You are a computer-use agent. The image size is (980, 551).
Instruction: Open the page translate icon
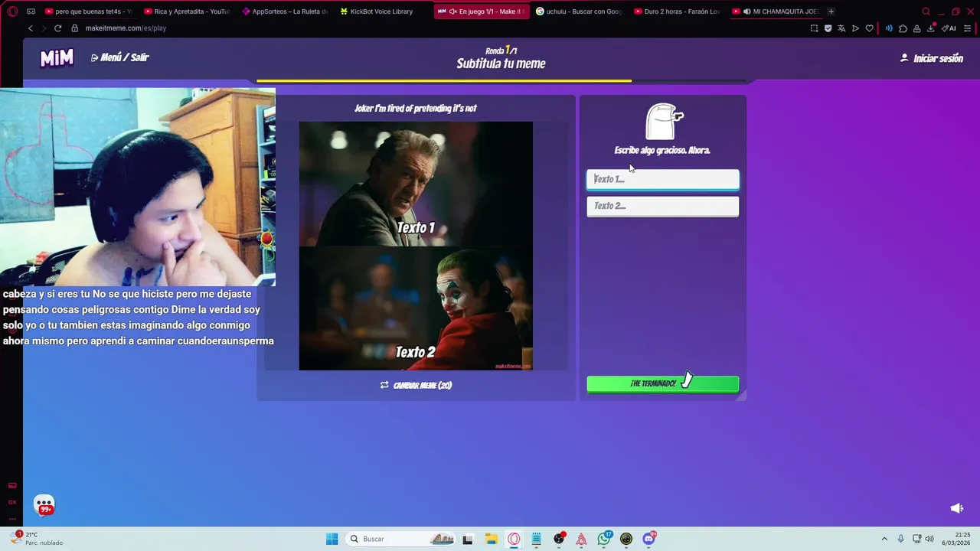(841, 28)
